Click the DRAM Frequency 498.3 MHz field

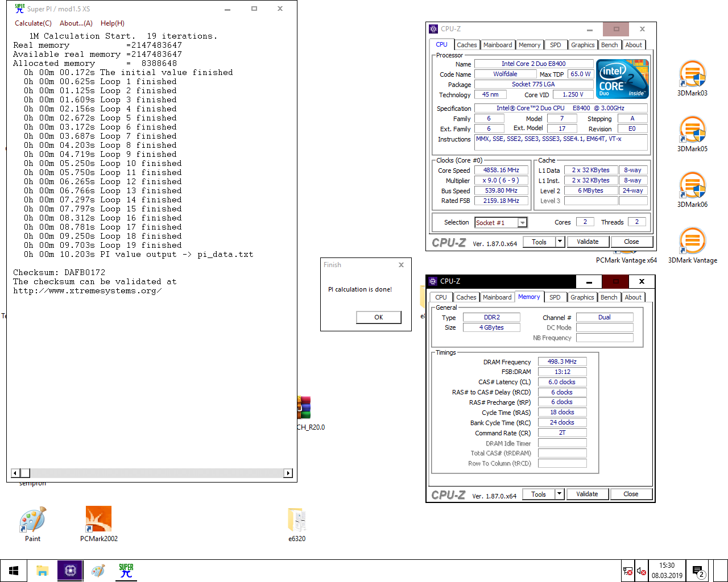pyautogui.click(x=562, y=361)
